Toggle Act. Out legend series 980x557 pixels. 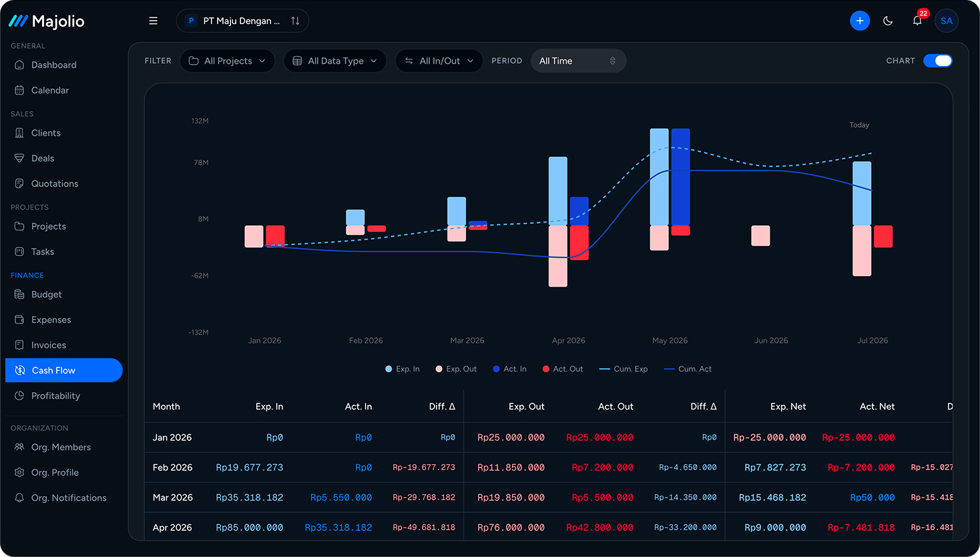[x=563, y=369]
